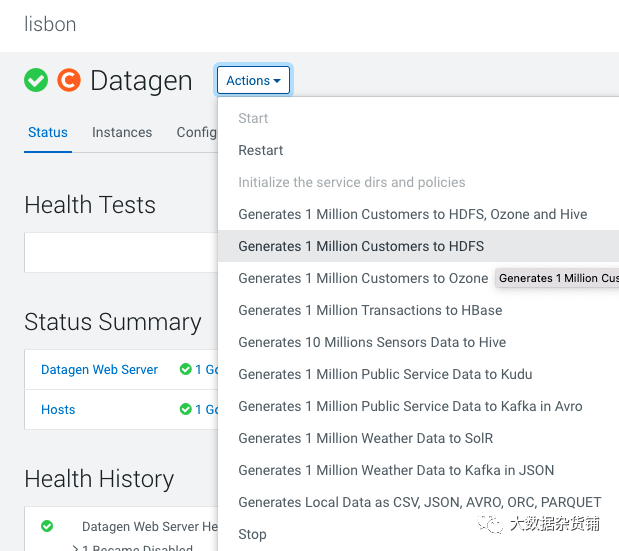Image resolution: width=619 pixels, height=551 pixels.
Task: Select the Status tab
Action: pos(48,132)
